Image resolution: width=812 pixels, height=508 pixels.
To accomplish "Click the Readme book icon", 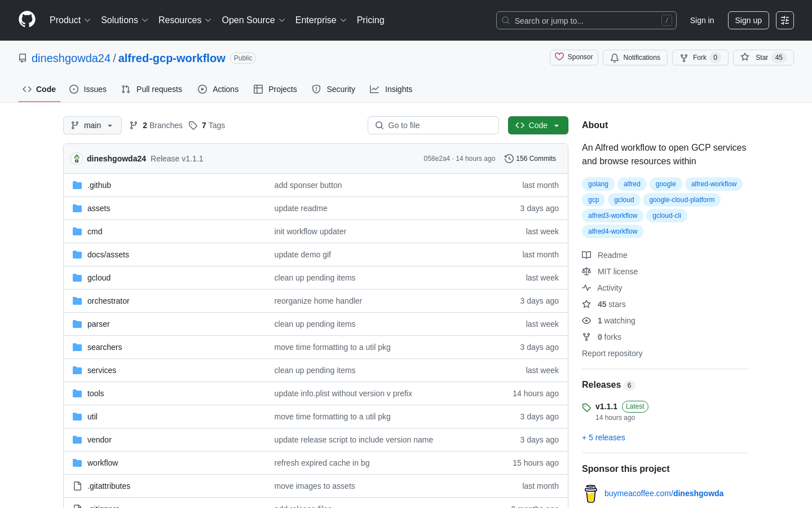I will [586, 255].
